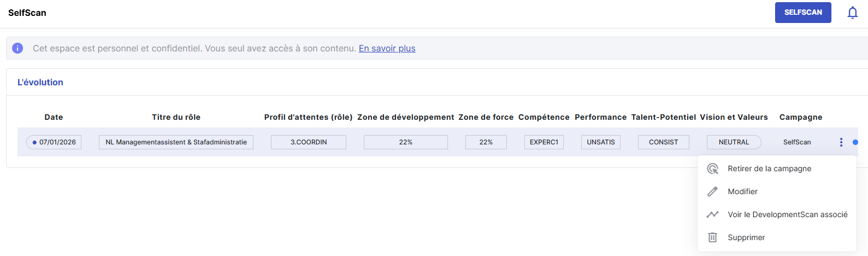Image resolution: width=868 pixels, height=256 pixels.
Task: Select Retirer de la campagne menu entry
Action: pos(777,168)
